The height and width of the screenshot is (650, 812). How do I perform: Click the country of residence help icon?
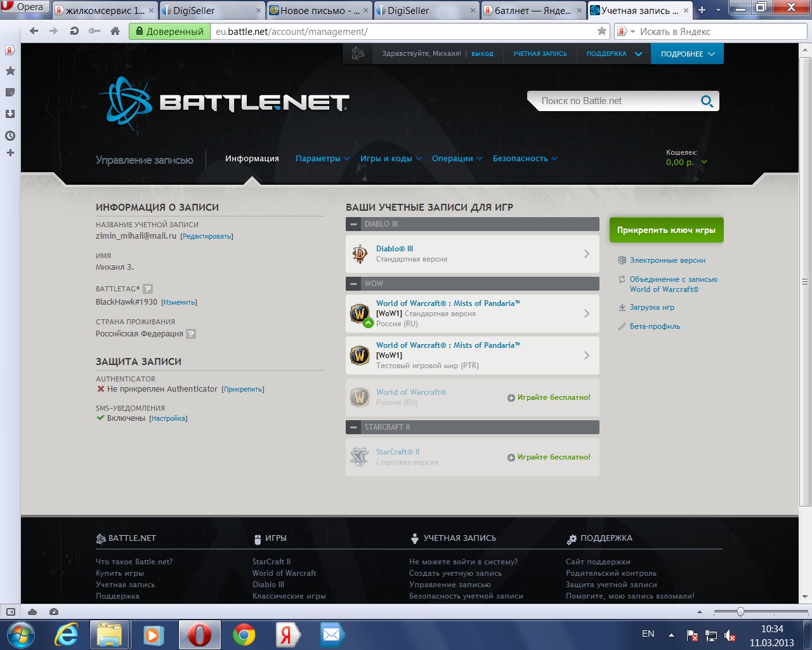tap(191, 334)
